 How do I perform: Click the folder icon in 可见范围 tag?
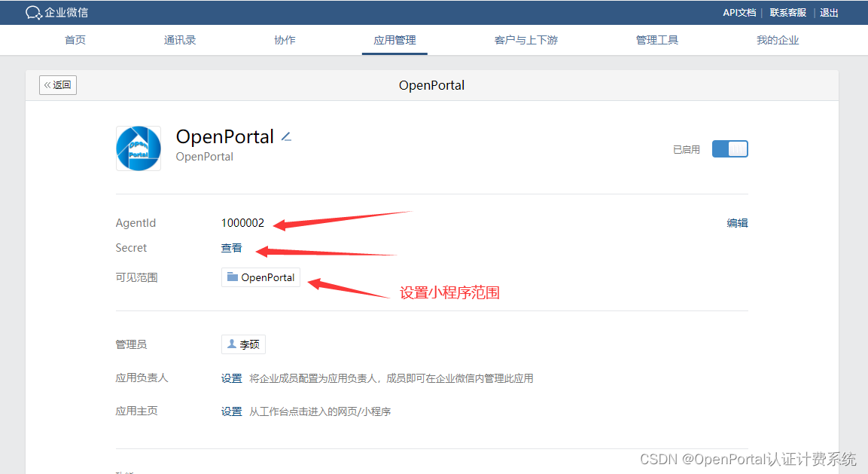[x=233, y=277]
